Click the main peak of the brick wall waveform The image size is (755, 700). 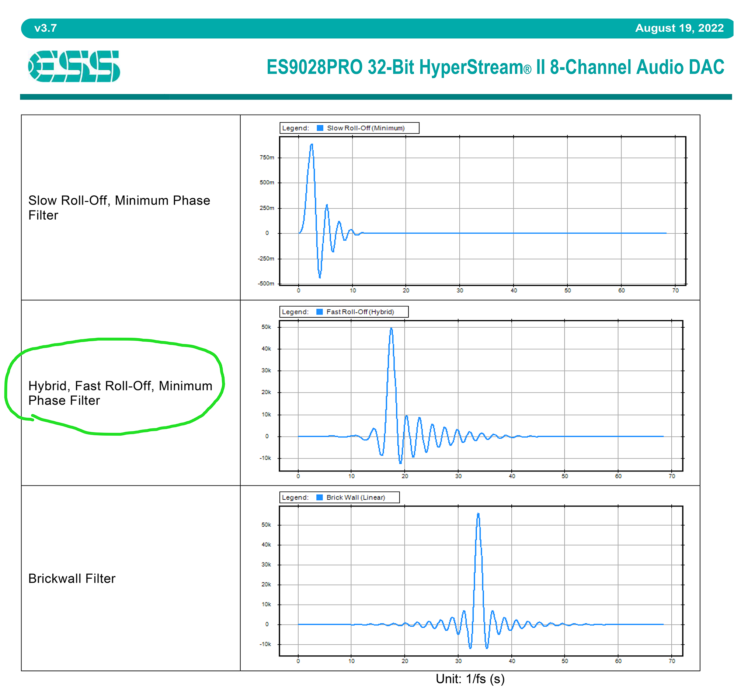(478, 514)
